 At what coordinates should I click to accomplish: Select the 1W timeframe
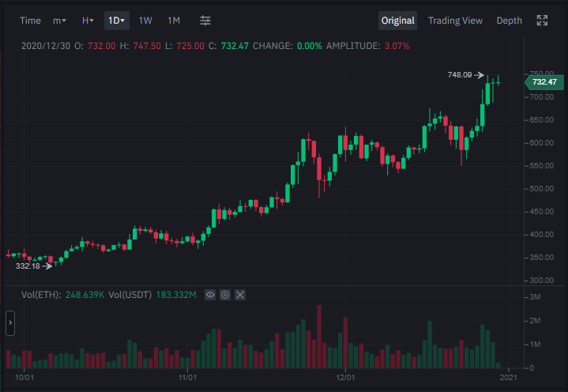pyautogui.click(x=145, y=21)
